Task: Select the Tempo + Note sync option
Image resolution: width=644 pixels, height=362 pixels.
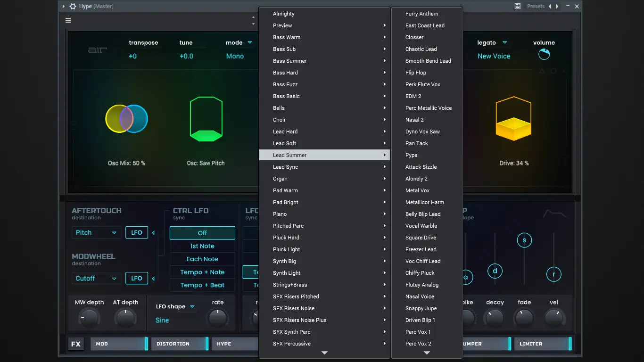Action: [202, 272]
